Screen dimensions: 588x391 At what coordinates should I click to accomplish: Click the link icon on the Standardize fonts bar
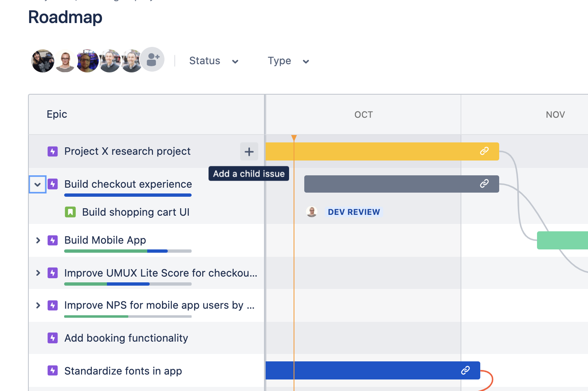coord(466,370)
